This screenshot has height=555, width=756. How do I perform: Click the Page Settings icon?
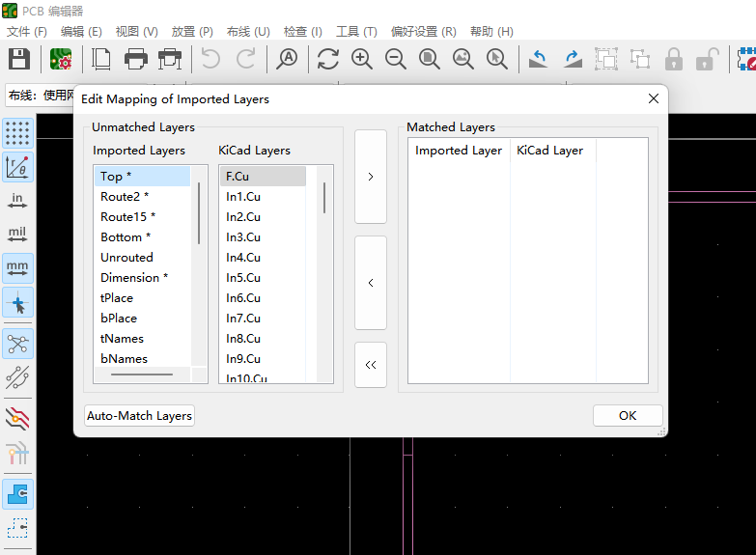point(101,59)
